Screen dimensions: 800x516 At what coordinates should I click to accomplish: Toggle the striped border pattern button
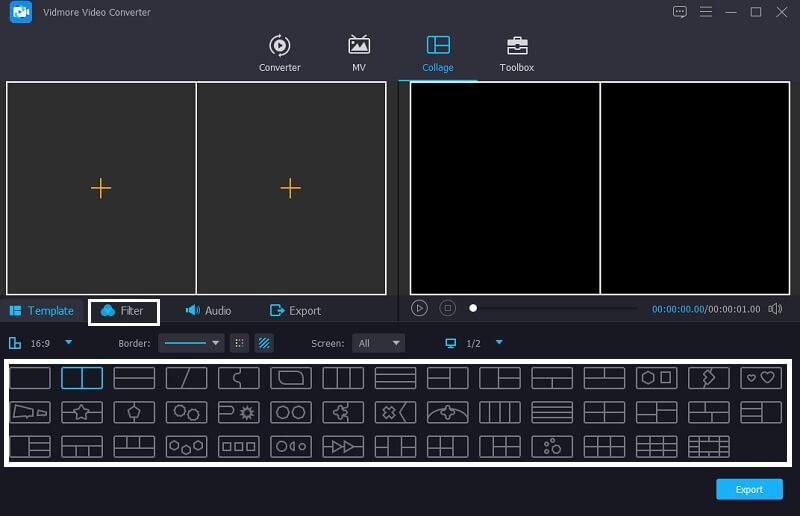265,343
